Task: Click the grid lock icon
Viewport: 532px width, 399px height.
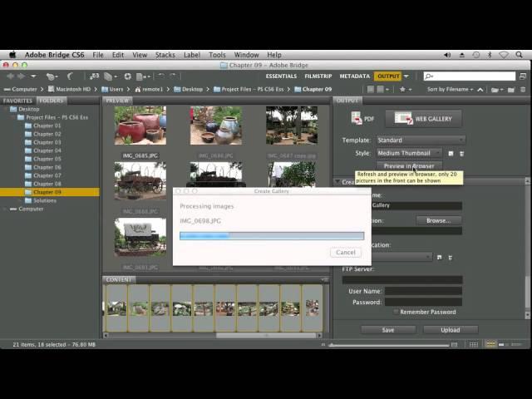Action: (473, 345)
